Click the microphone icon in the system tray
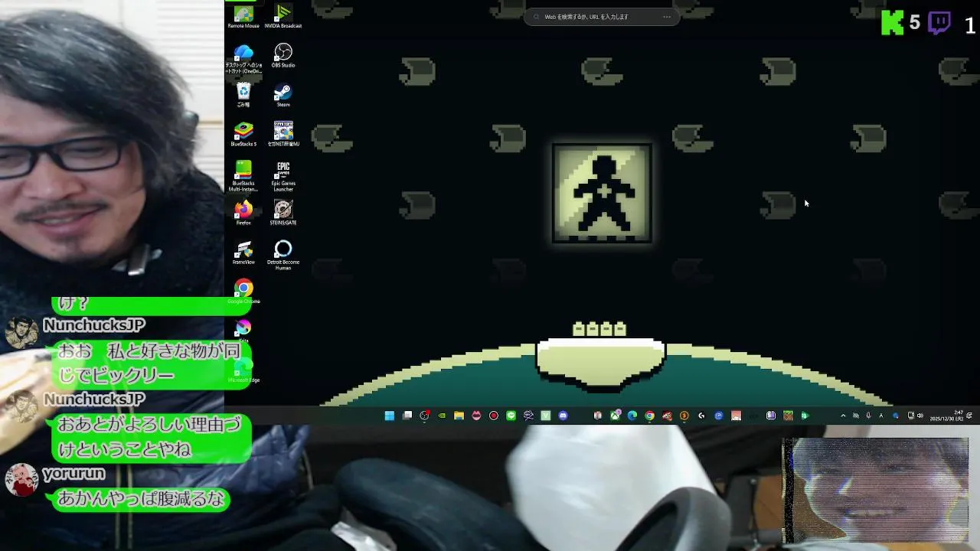The image size is (980, 551). tap(868, 416)
